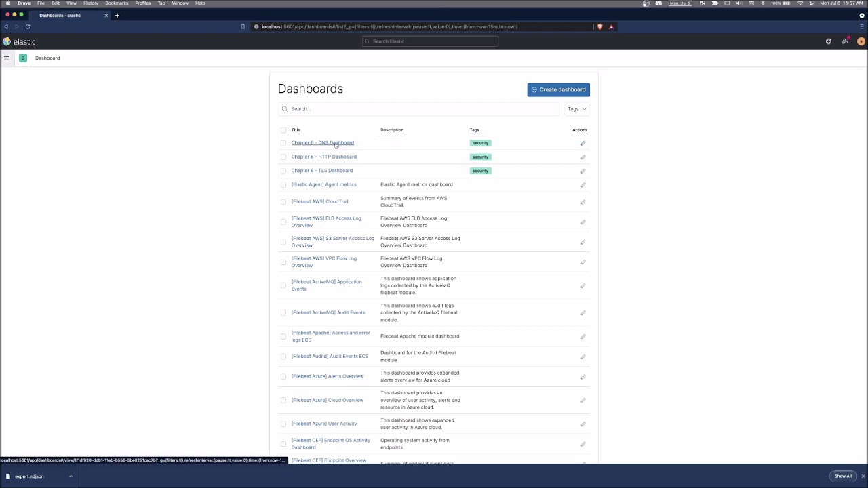This screenshot has height=488, width=868.
Task: Click the Search Elastic global field
Action: 431,41
